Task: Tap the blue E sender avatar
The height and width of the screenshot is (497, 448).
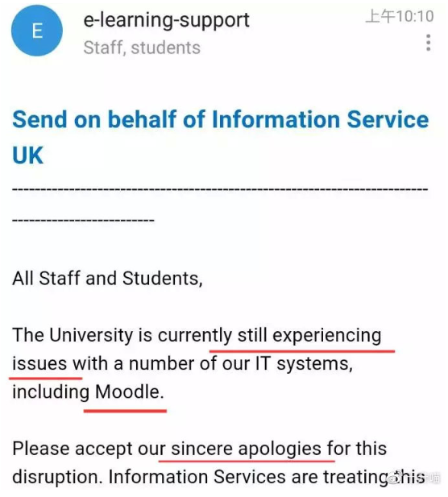Action: [37, 31]
